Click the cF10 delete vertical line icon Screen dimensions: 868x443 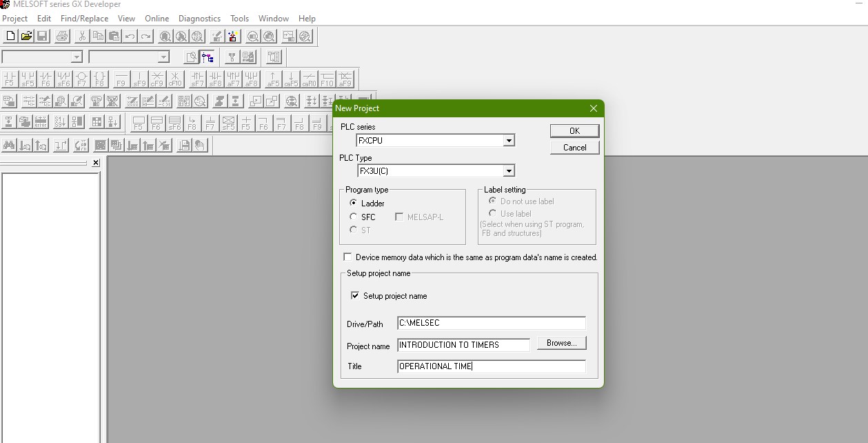pyautogui.click(x=175, y=79)
